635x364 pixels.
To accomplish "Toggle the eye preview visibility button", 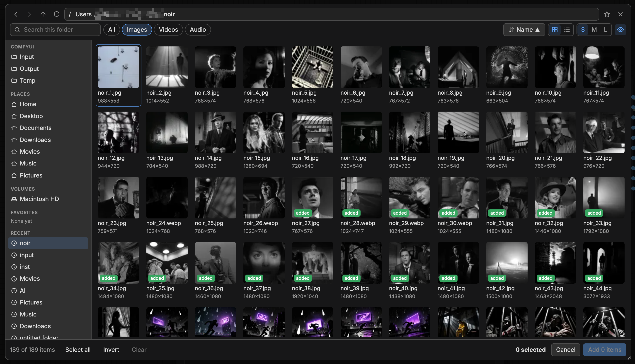I will click(x=620, y=30).
